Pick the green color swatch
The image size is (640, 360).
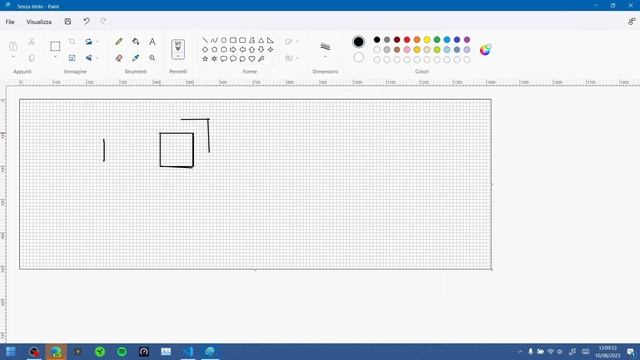pyautogui.click(x=437, y=40)
